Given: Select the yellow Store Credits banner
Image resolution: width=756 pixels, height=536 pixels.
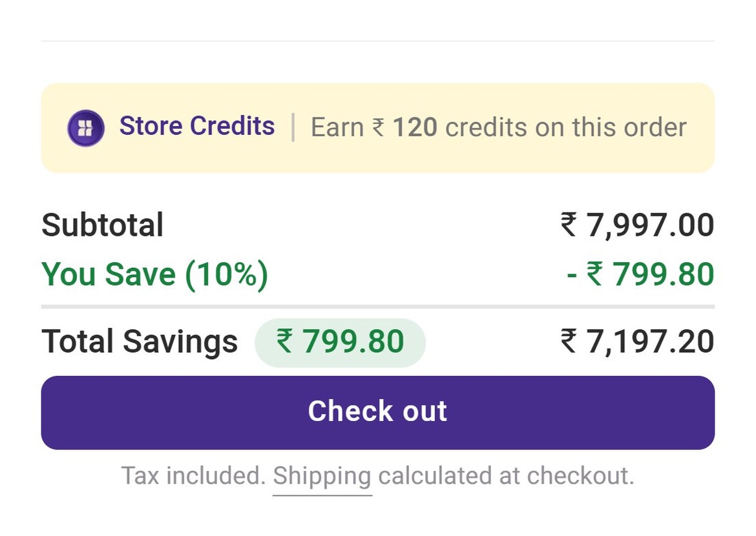Looking at the screenshot, I should 378,128.
